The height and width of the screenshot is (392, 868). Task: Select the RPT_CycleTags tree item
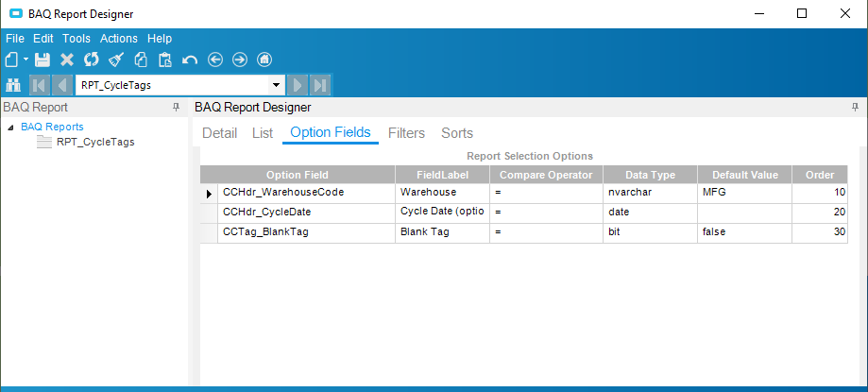[95, 142]
